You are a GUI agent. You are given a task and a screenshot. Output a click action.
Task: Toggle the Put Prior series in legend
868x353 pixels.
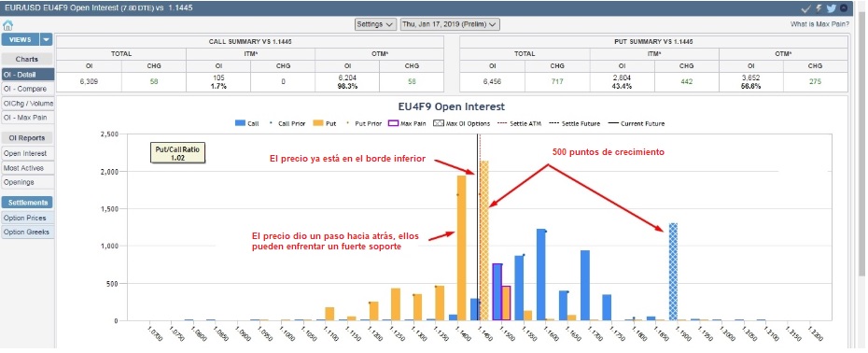click(364, 123)
